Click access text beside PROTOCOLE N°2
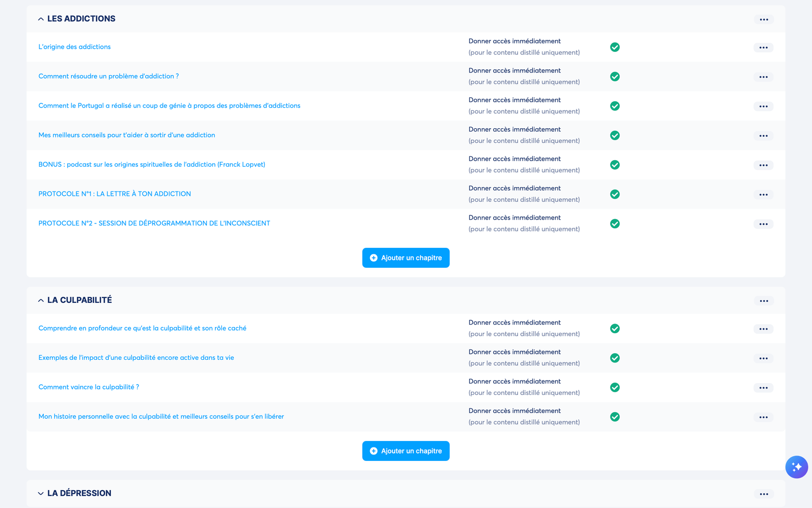 coord(524,223)
